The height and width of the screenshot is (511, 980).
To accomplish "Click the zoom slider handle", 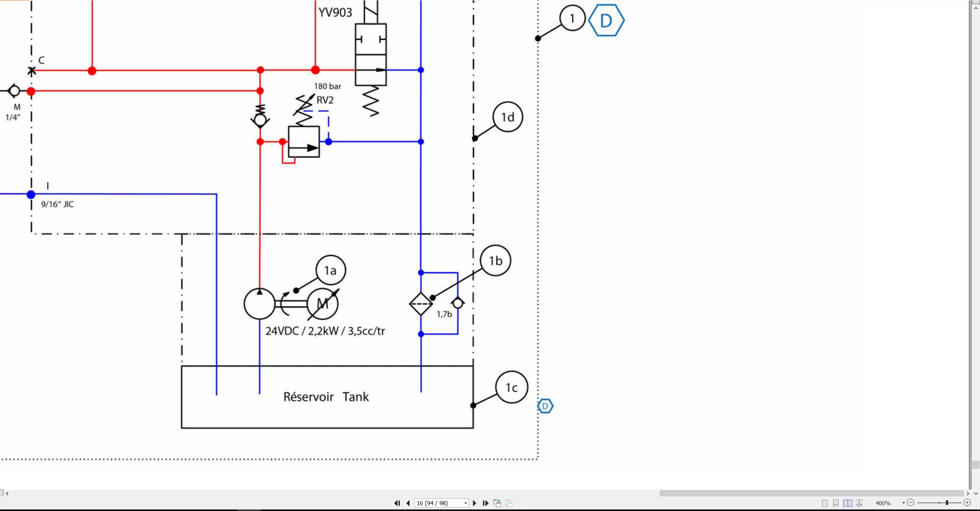I will coord(947,503).
